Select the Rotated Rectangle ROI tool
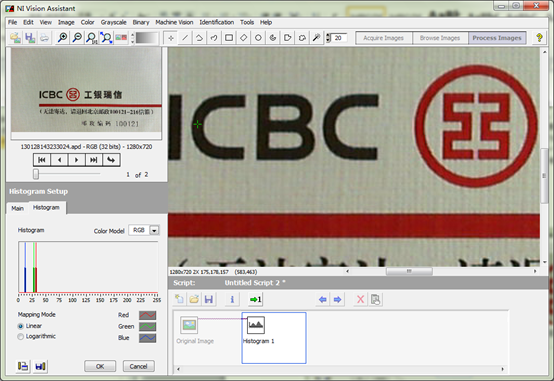Image resolution: width=554 pixels, height=381 pixels. click(x=243, y=38)
